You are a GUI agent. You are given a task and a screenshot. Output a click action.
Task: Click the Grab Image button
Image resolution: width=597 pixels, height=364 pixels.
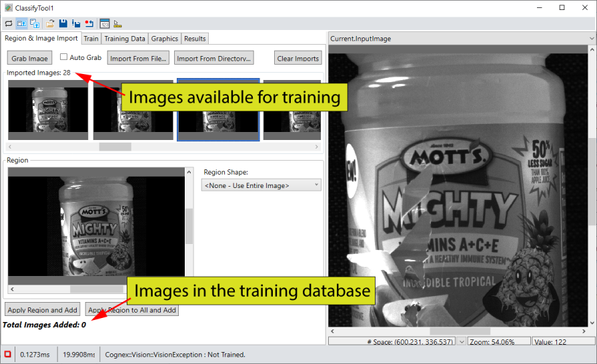click(30, 58)
